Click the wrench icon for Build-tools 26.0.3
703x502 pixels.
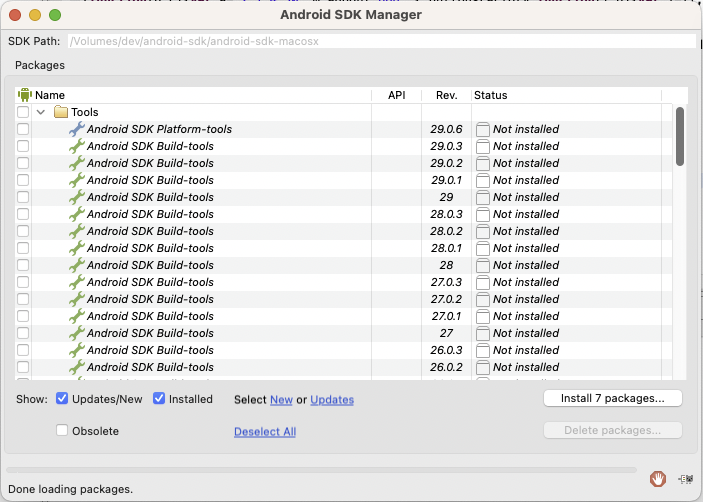click(77, 351)
